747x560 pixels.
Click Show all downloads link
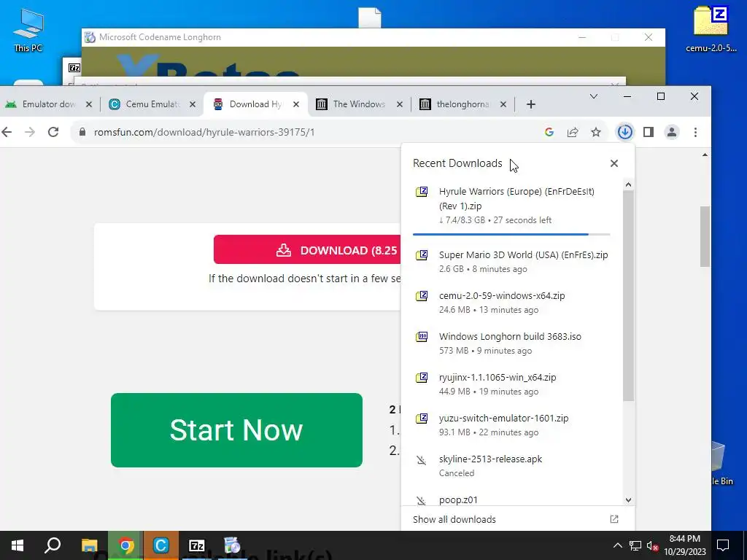454,519
